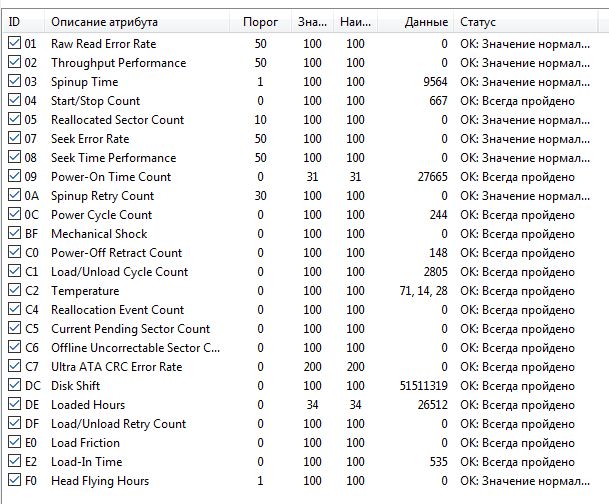Select Seek Time Performance attribute name

point(114,158)
